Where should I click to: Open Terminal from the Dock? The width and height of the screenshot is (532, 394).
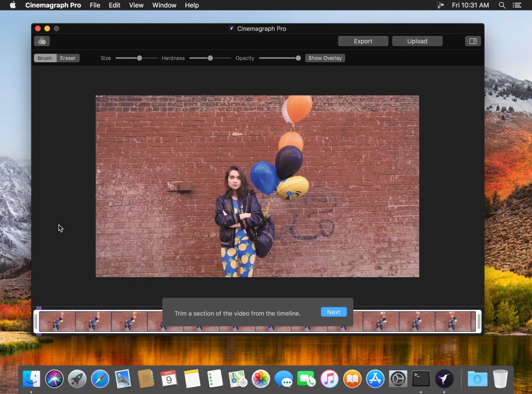click(420, 379)
